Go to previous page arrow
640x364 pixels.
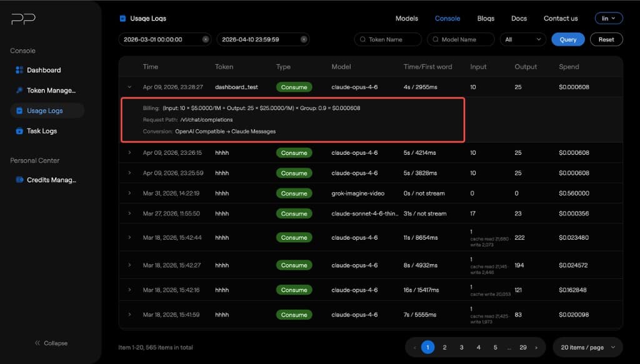[415, 348]
